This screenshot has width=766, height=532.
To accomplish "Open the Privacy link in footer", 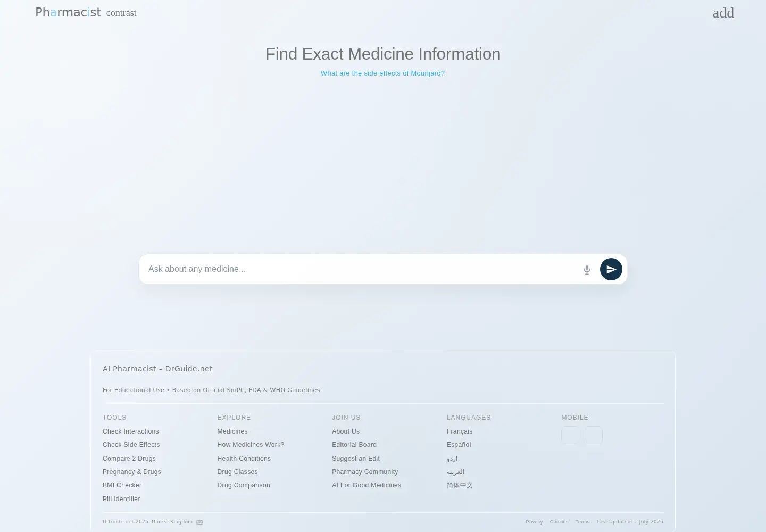I will pos(534,522).
